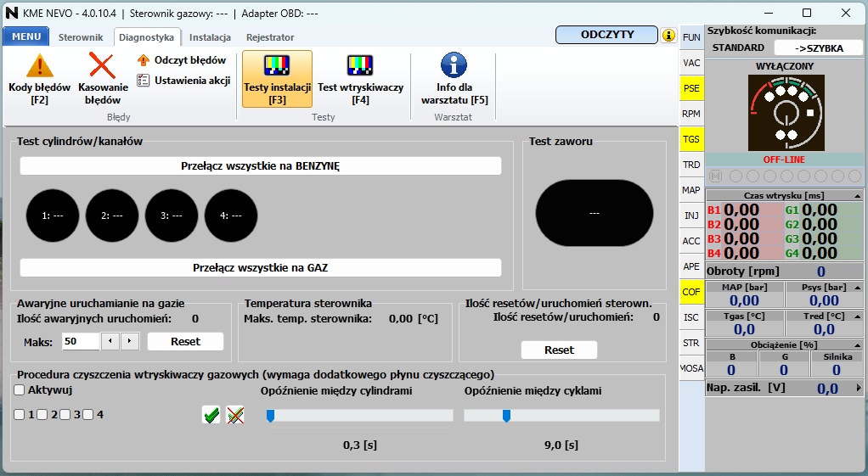The width and height of the screenshot is (868, 476).
Task: Check cylinder 3 cleaning checkbox
Action: 65,415
